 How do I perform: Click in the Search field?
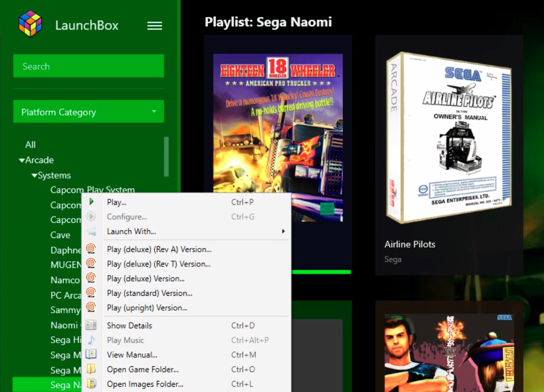(x=88, y=66)
